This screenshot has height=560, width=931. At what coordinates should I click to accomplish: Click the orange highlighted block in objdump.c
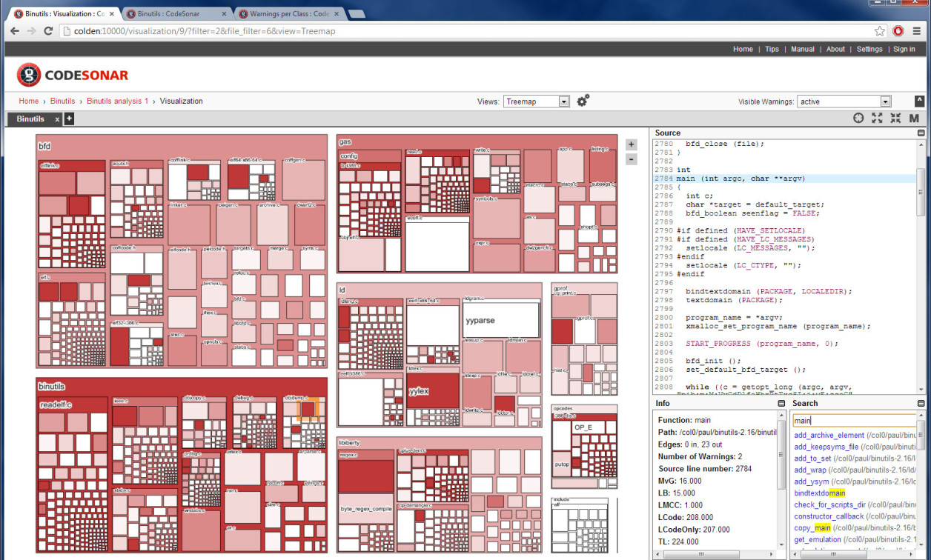(308, 408)
